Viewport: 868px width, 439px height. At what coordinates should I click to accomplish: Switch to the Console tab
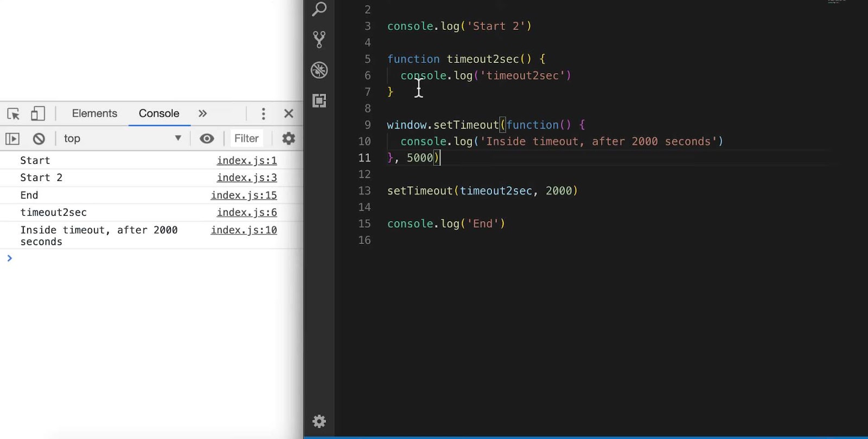coord(159,113)
